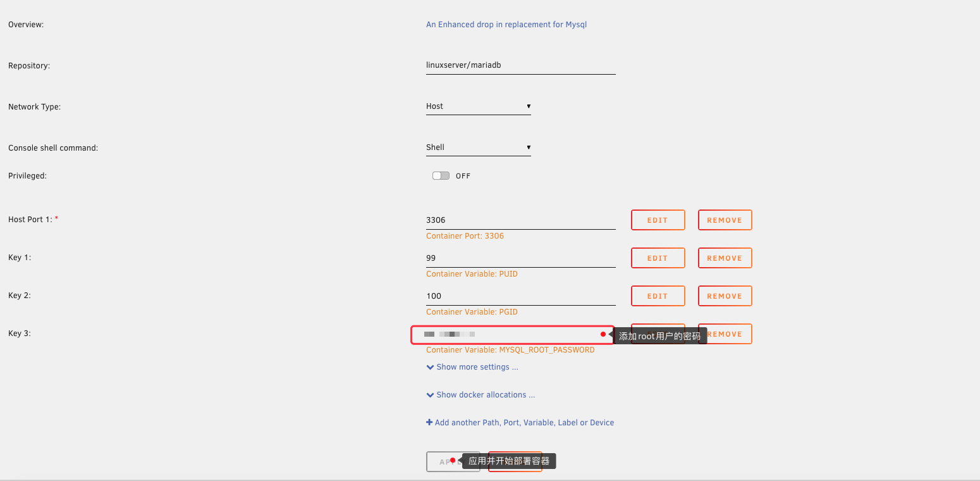The height and width of the screenshot is (481, 980).
Task: Click the 'Container Variable: MYSQL_ROOT_PASSWORD' text
Action: click(510, 350)
